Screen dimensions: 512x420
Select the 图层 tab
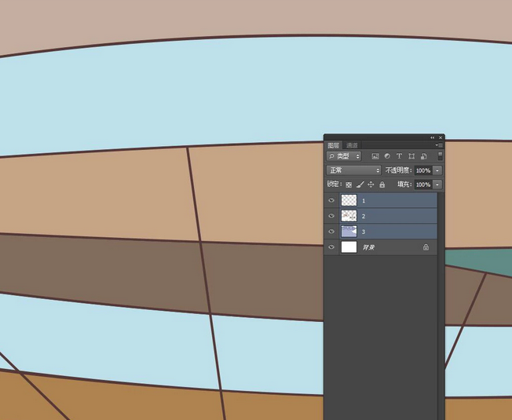(x=334, y=145)
